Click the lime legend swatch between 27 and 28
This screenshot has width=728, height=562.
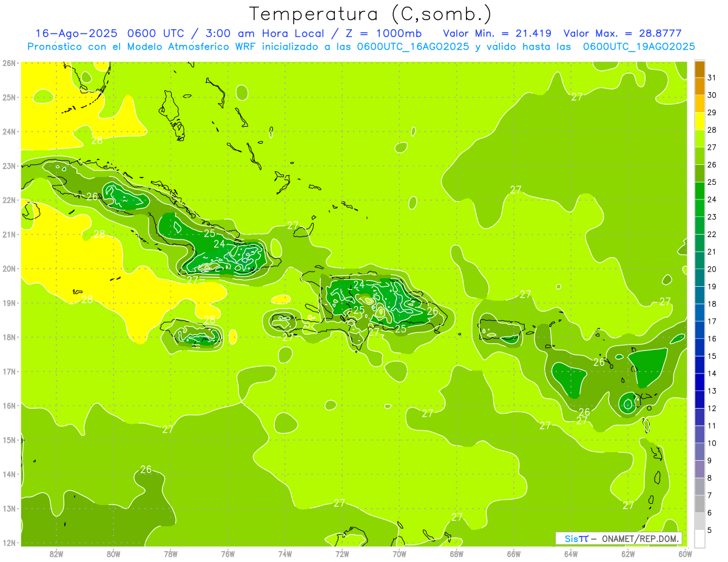click(x=700, y=139)
